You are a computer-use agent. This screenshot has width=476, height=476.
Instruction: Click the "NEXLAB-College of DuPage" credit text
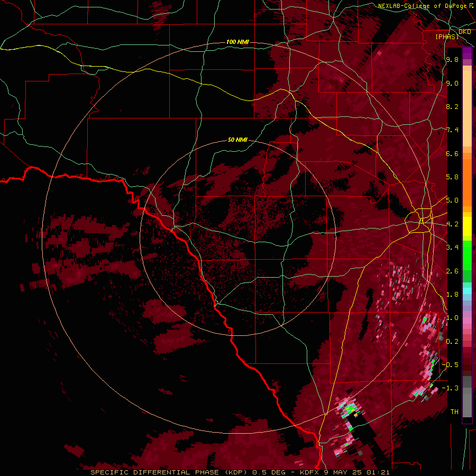click(422, 6)
